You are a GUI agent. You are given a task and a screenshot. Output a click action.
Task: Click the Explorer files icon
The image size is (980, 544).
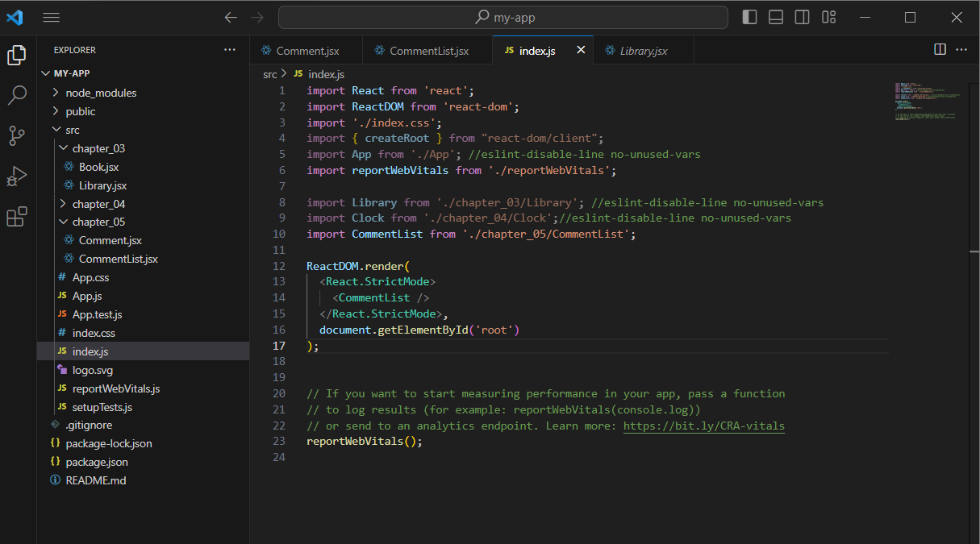click(17, 55)
